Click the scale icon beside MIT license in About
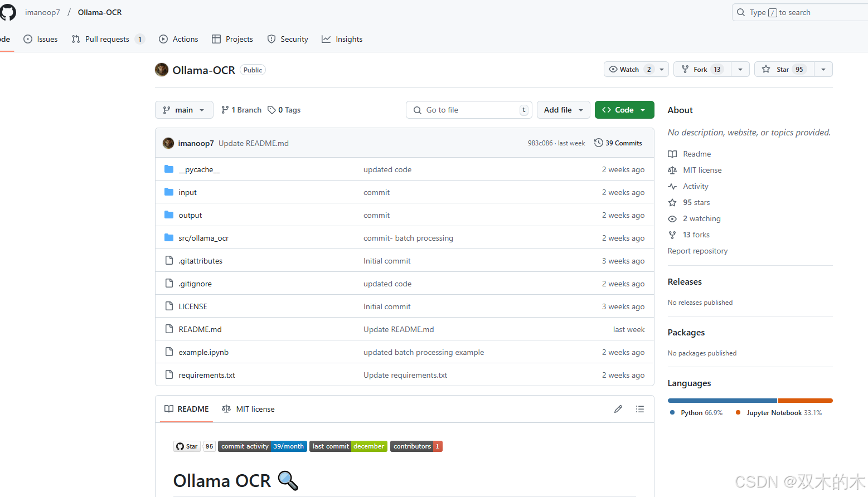Screen dimensions: 868x497 [x=672, y=170]
